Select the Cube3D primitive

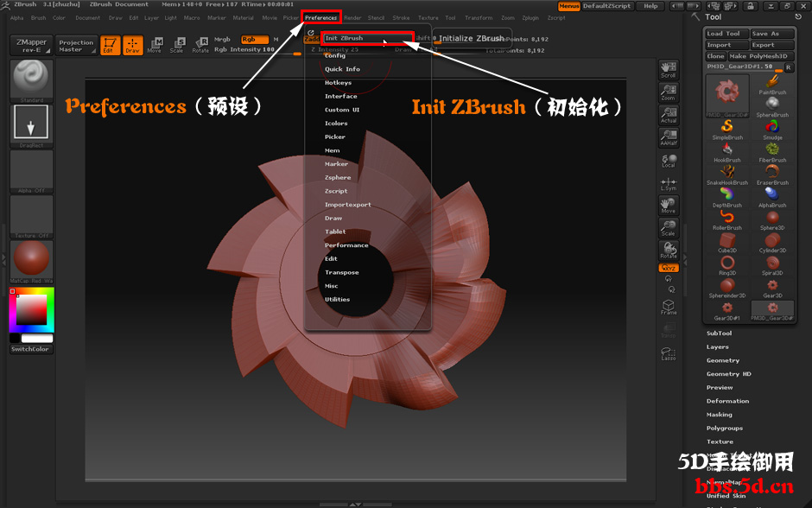[727, 243]
